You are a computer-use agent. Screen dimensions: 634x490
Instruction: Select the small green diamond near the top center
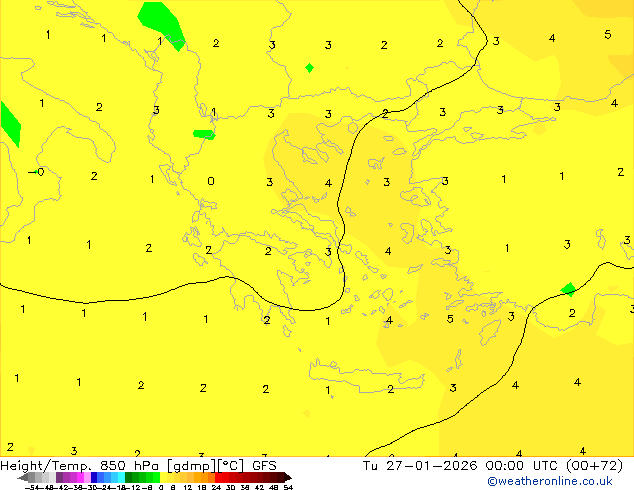click(x=309, y=68)
